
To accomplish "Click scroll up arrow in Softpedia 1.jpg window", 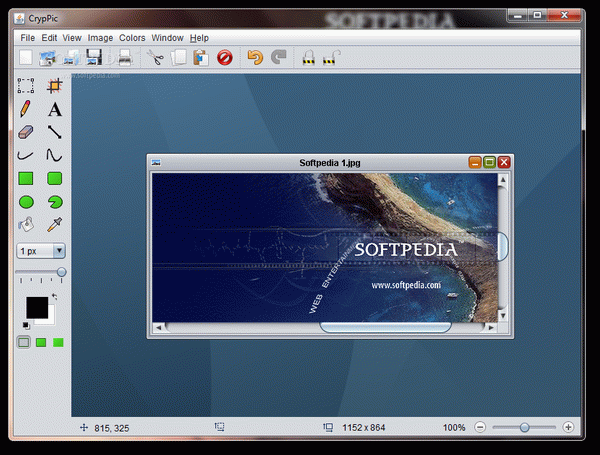I will [x=503, y=179].
